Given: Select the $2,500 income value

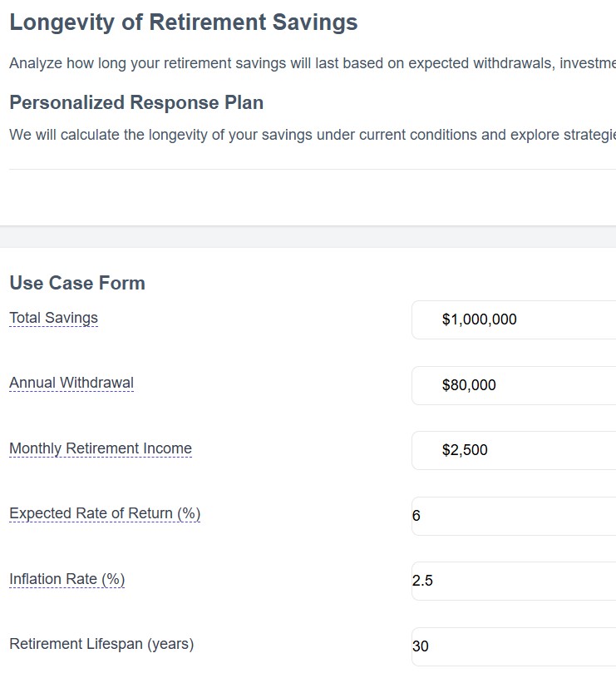Looking at the screenshot, I should [x=465, y=450].
